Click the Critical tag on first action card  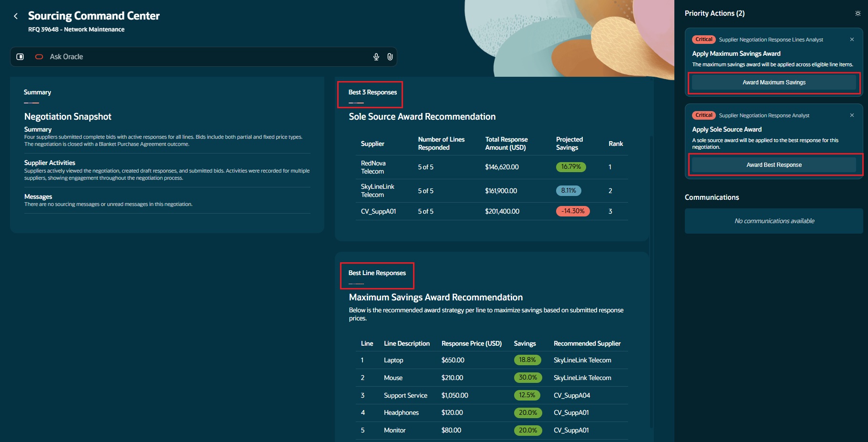[x=704, y=40]
